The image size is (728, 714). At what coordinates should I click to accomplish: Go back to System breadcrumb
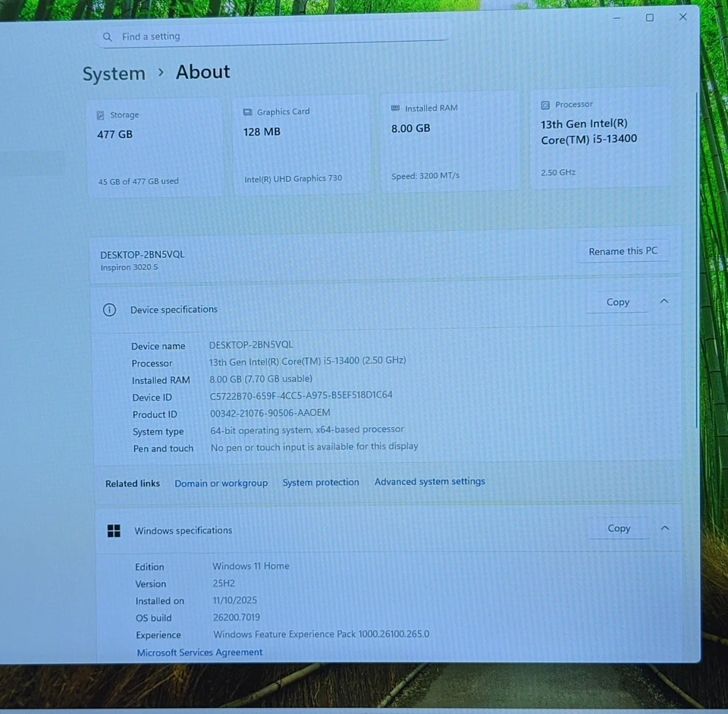pos(114,74)
